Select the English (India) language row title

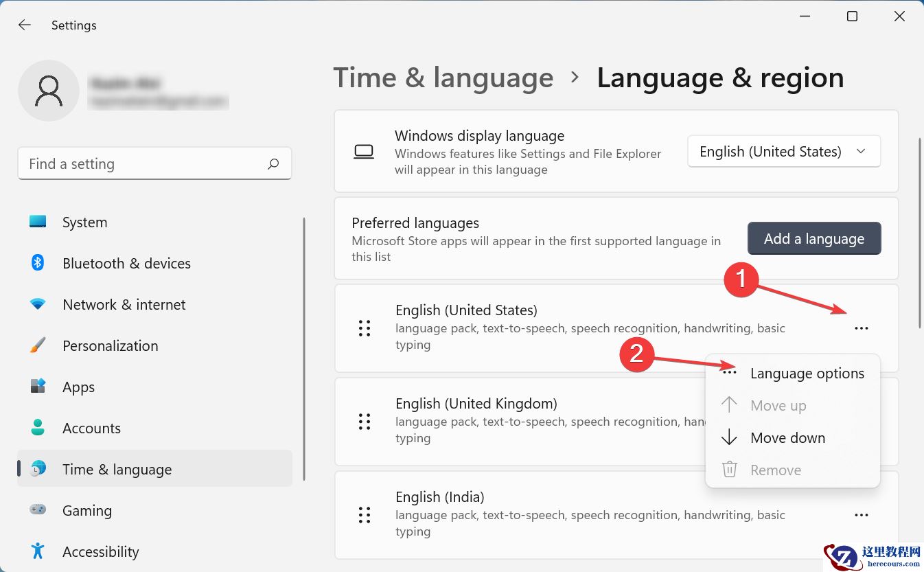tap(440, 497)
